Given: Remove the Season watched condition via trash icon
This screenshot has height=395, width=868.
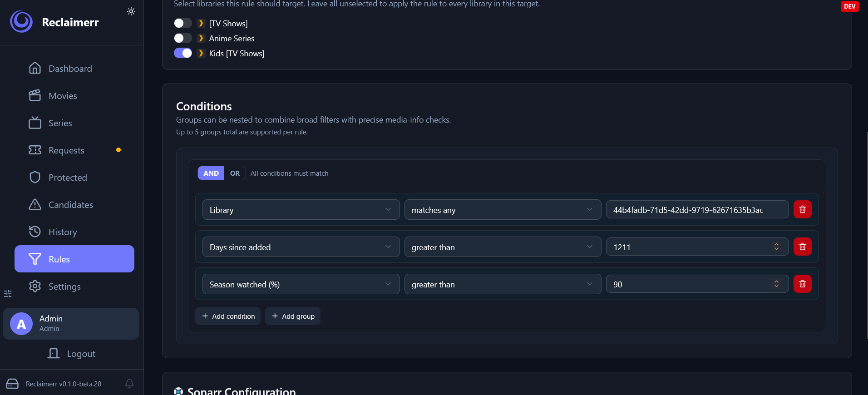Looking at the screenshot, I should tap(802, 284).
